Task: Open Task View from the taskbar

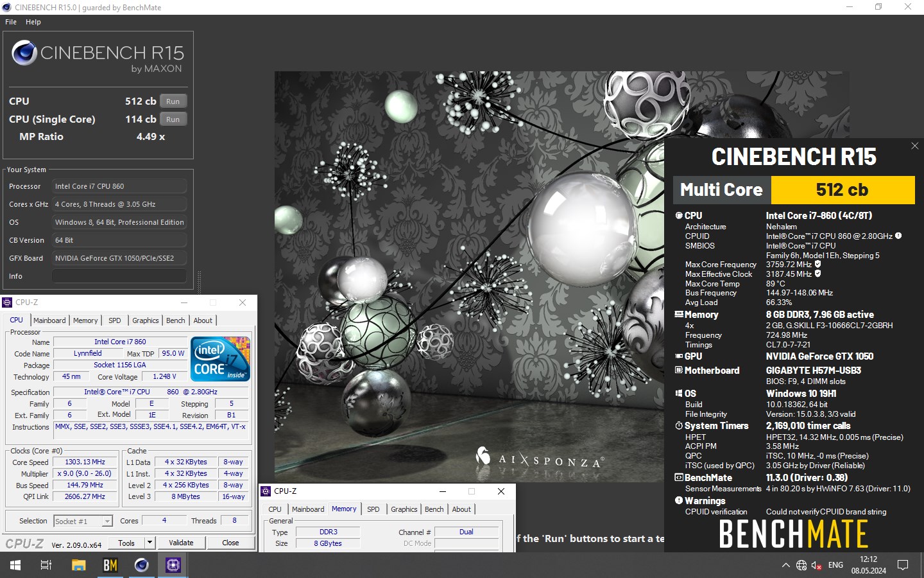Action: pos(46,565)
